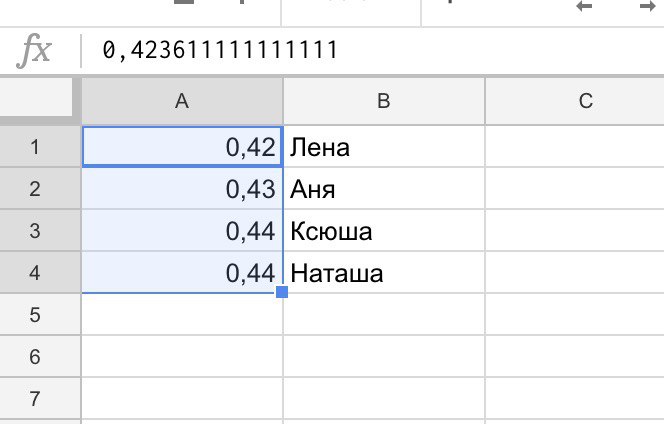Screen dimensions: 664x424
Task: Click the left-pointing arrow toolbar icon
Action: (584, 6)
